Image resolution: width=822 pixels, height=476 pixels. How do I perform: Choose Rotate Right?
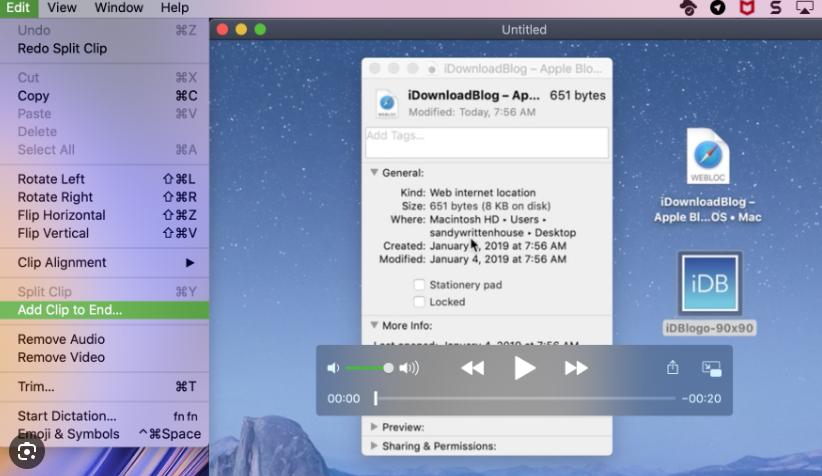(x=105, y=197)
